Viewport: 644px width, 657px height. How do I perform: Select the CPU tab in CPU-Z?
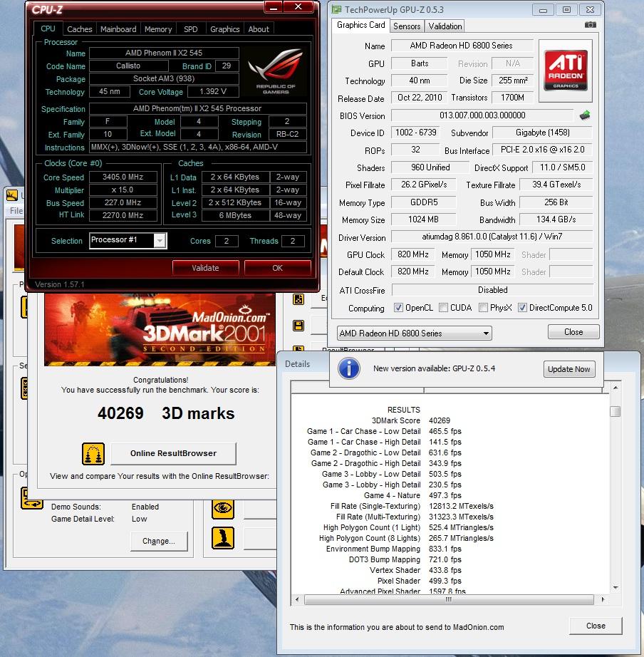coord(48,29)
